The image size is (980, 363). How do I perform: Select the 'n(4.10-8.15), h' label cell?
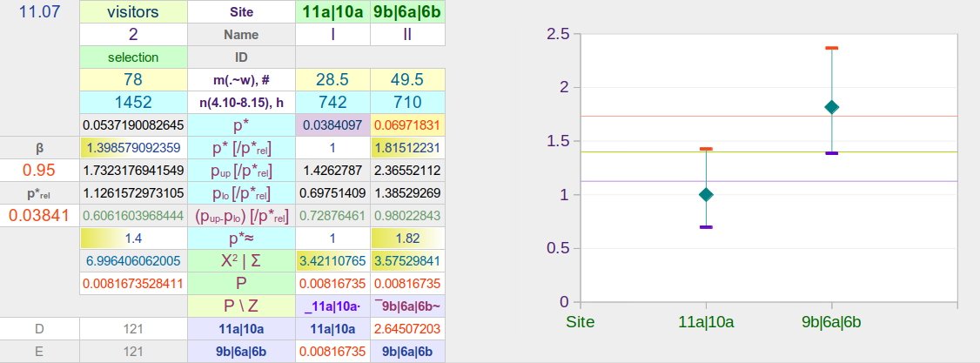(x=241, y=103)
